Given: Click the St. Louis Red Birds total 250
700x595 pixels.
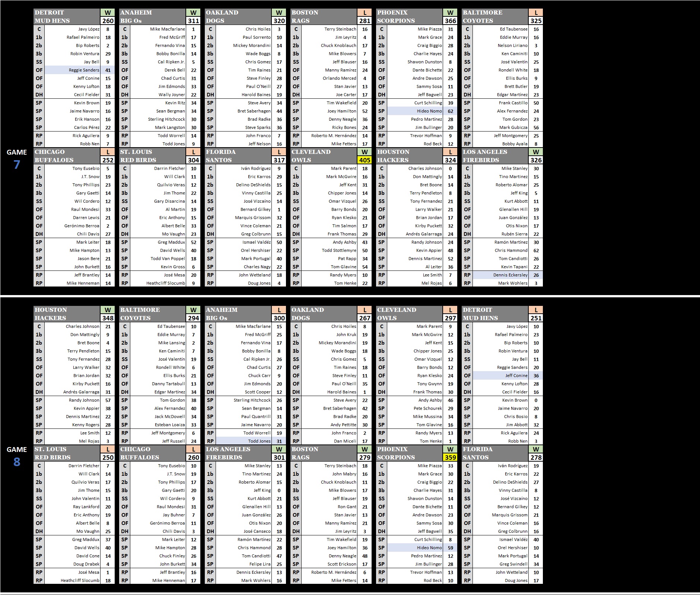Looking at the screenshot, I should [108, 458].
